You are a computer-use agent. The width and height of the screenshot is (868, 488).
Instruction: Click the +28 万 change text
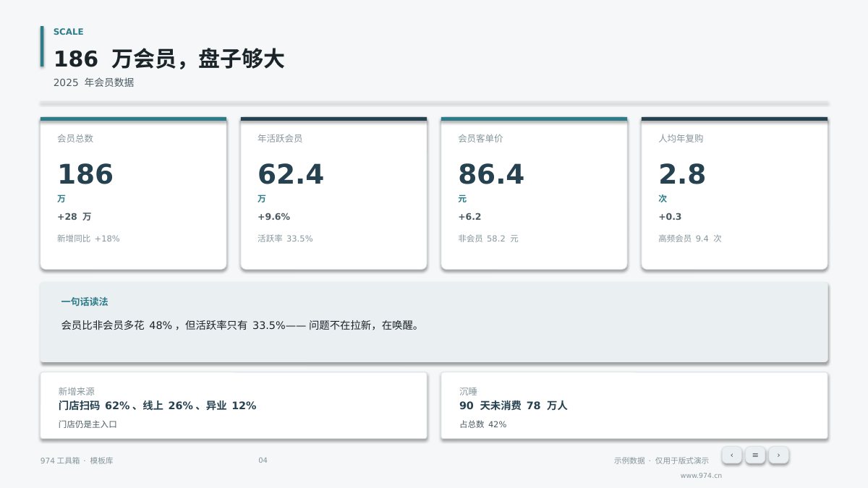tap(75, 217)
